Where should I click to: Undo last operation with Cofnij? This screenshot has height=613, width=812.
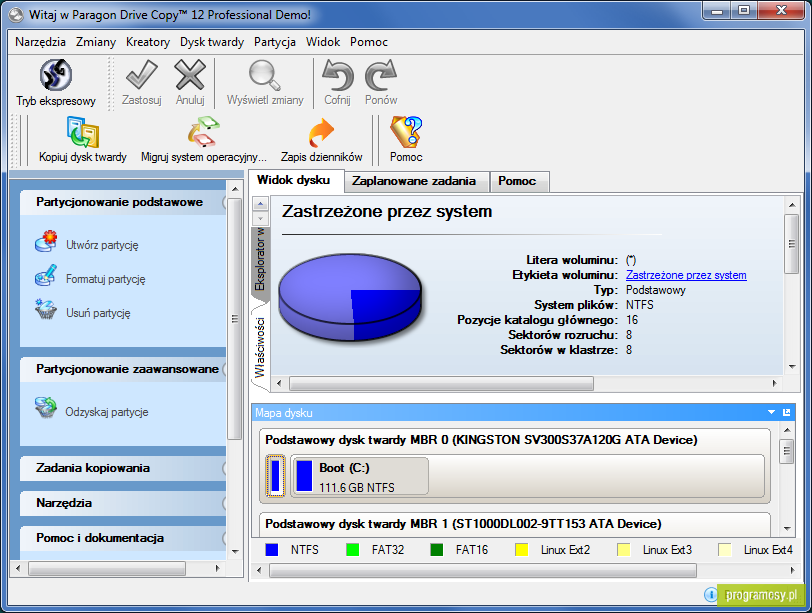point(337,83)
